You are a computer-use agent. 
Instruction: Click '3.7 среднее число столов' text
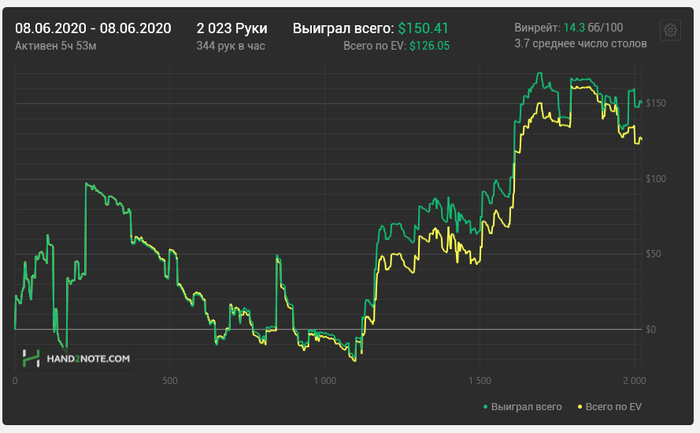point(580,44)
